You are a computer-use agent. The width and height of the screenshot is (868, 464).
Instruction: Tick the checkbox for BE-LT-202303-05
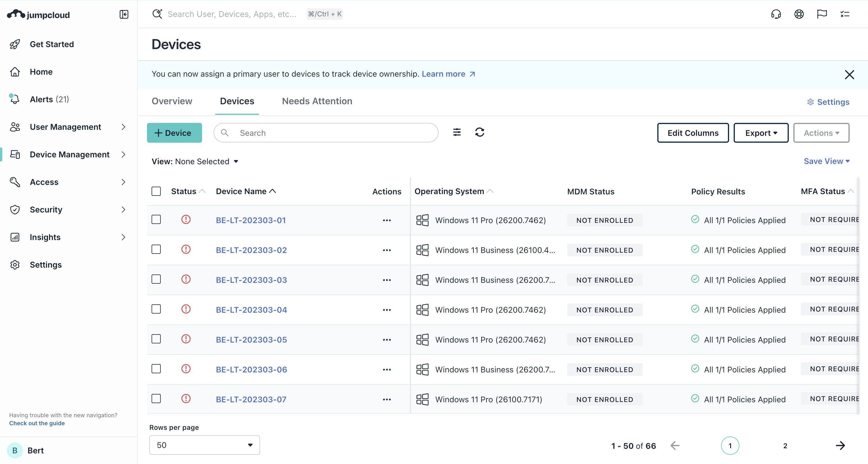(156, 339)
